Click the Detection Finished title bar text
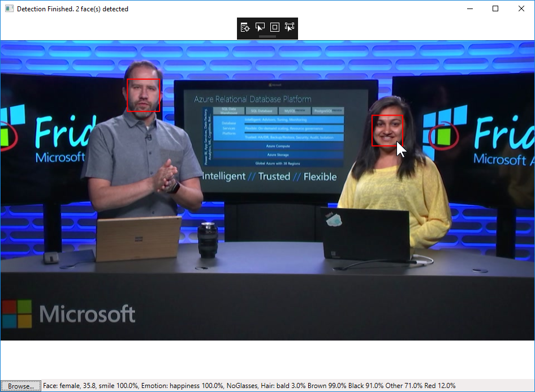 point(73,9)
